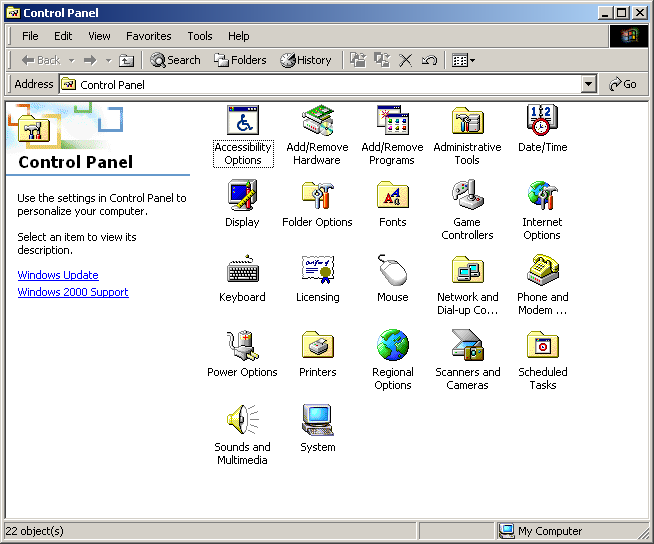Image resolution: width=654 pixels, height=544 pixels.
Task: Open Power Options icon
Action: point(243,345)
